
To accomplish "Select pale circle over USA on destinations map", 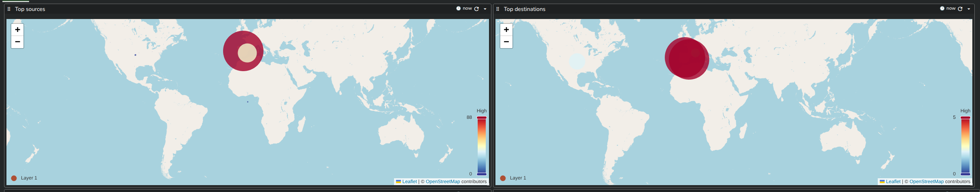I will click(x=577, y=61).
